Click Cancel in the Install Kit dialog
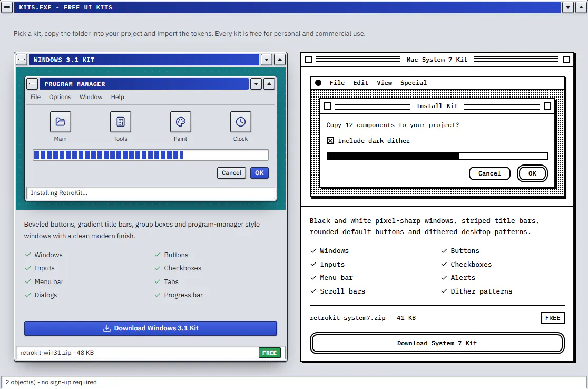The height and width of the screenshot is (389, 588). [x=489, y=173]
